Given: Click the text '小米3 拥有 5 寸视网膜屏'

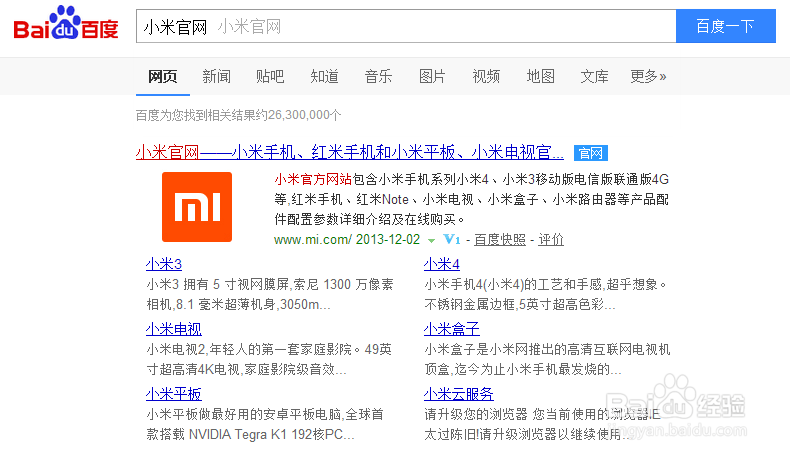Looking at the screenshot, I should [218, 285].
